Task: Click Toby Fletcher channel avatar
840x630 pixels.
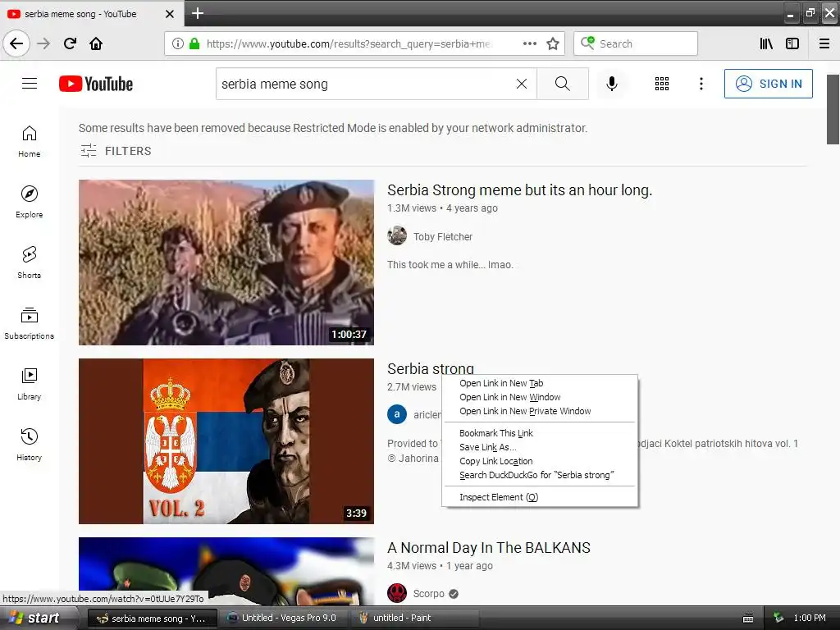Action: (397, 235)
